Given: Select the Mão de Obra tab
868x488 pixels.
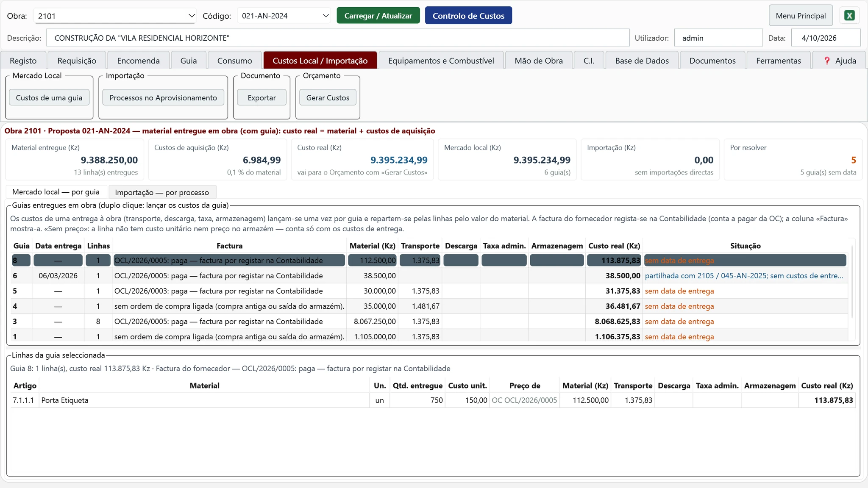Looking at the screenshot, I should tap(539, 61).
